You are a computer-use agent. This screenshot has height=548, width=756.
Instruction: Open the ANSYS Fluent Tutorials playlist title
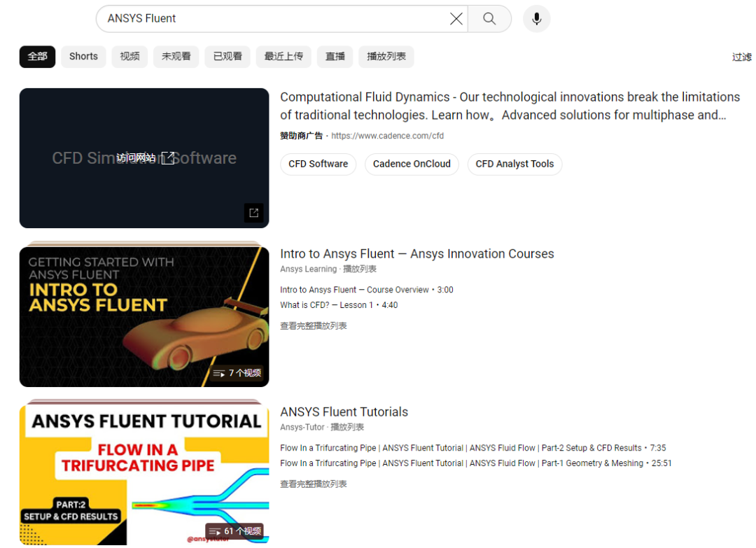344,412
